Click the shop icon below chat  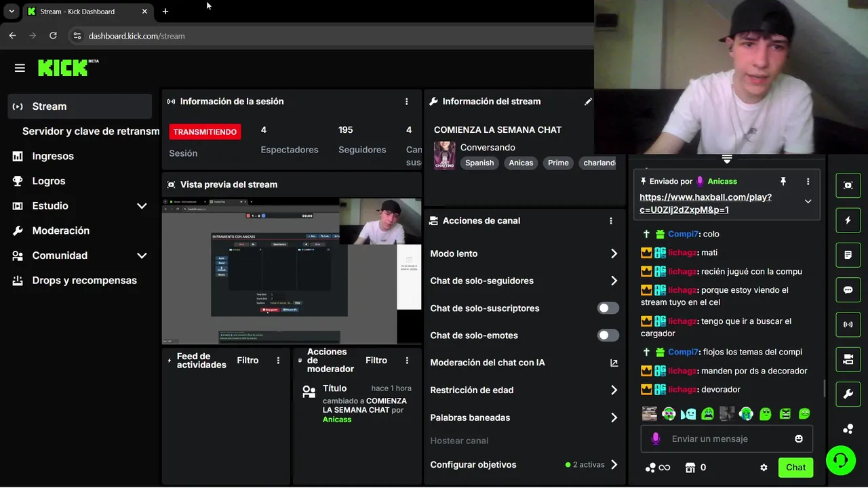(690, 468)
